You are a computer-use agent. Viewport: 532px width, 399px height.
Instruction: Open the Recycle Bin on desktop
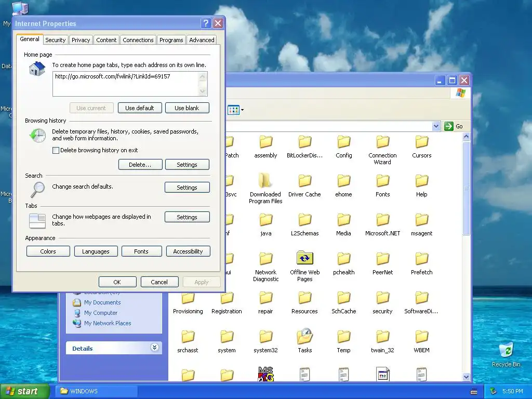tap(506, 355)
